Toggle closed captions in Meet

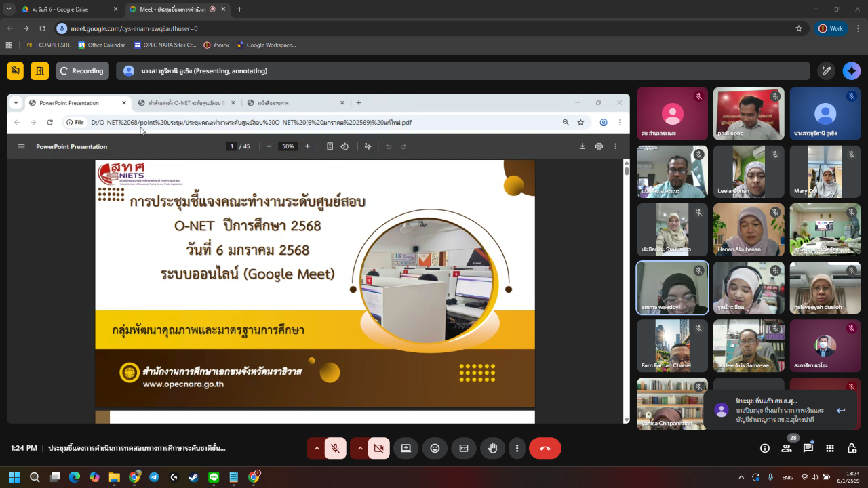tap(464, 448)
